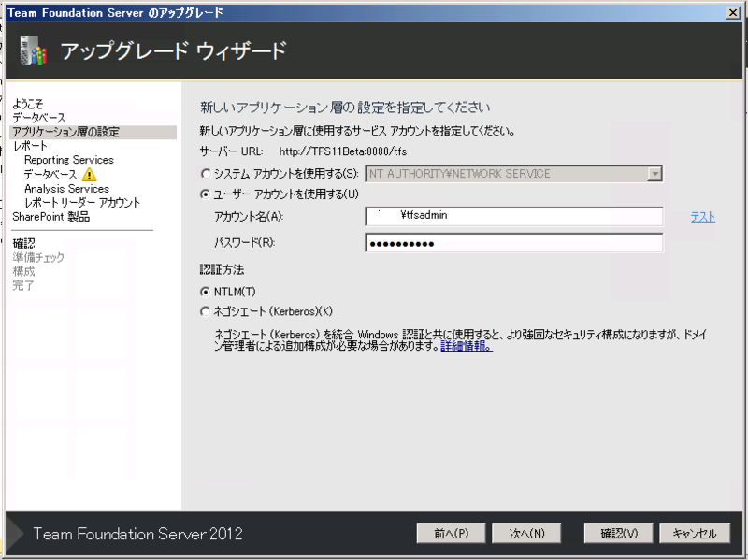Click disabled 構成 step text
Viewport: 748px width, 560px height.
(24, 271)
